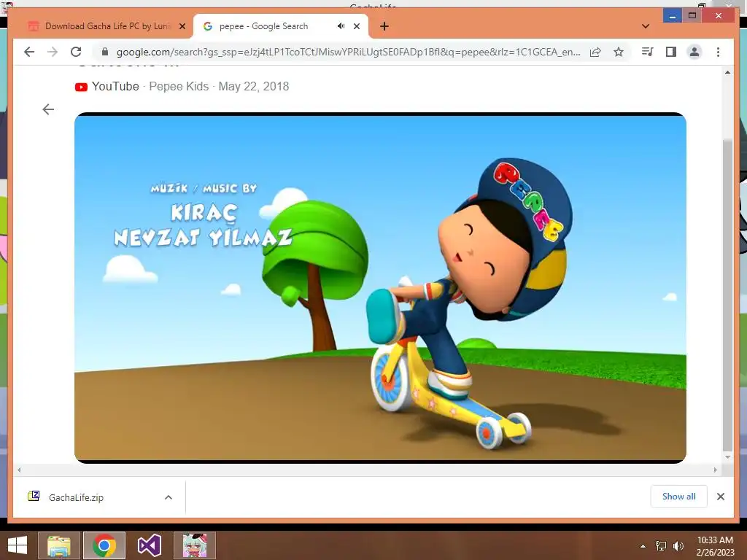This screenshot has height=560, width=747.
Task: Open the downloaded GachaLife.zip file
Action: pyautogui.click(x=76, y=497)
